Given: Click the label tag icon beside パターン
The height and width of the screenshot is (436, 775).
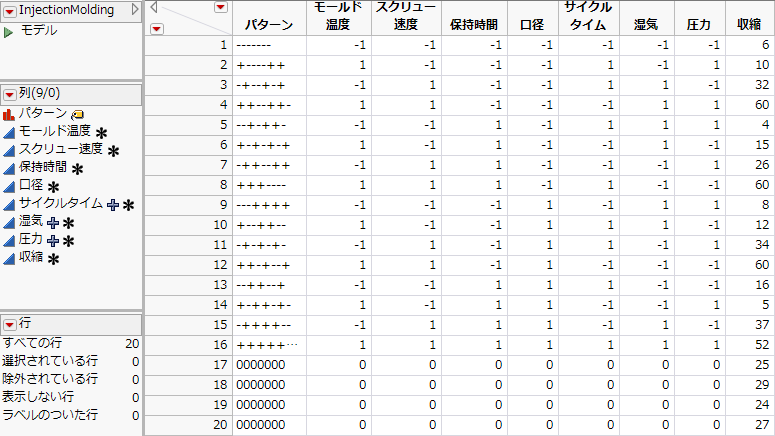Looking at the screenshot, I should click(x=78, y=115).
